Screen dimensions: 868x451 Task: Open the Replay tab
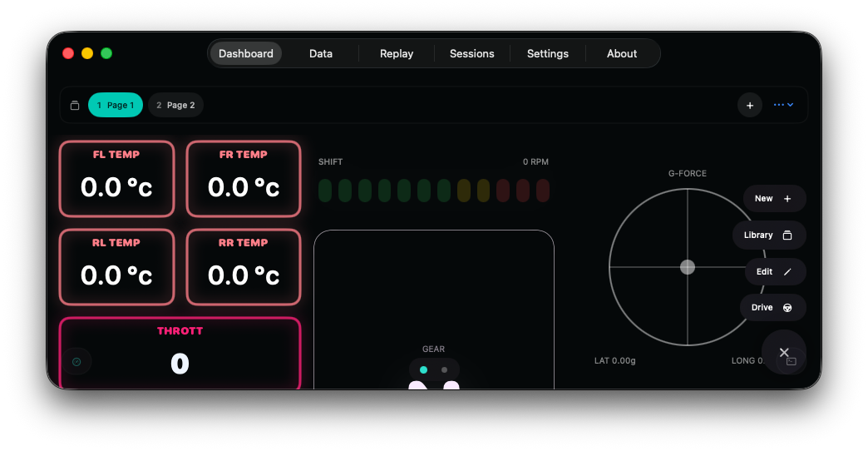[x=397, y=54]
